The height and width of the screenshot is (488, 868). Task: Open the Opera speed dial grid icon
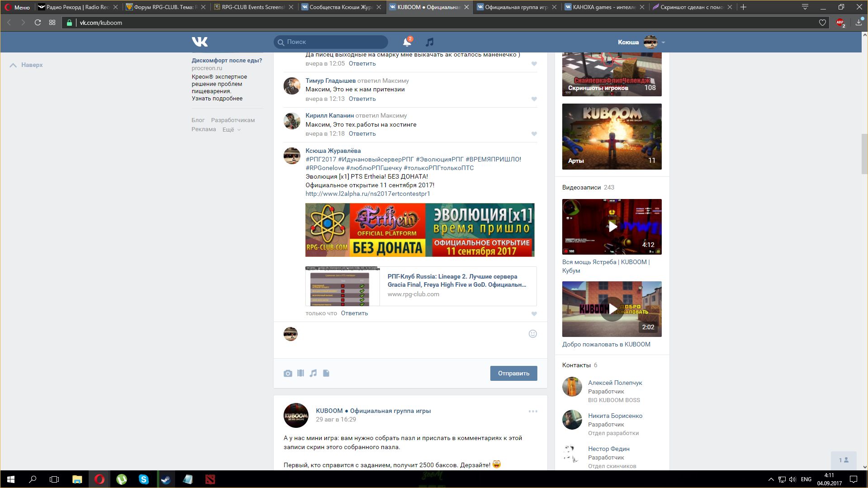(x=52, y=23)
